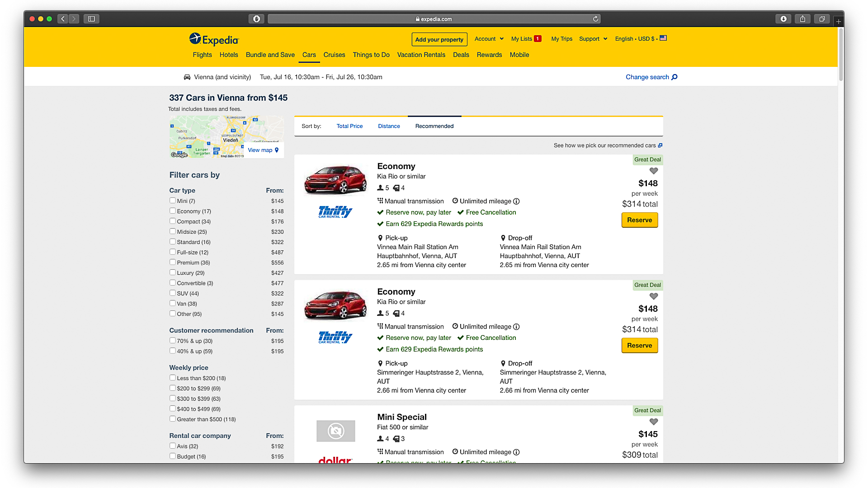Screen dimensions: 868x488
Task: Enable the Midsize (25) filter
Action: click(x=172, y=231)
